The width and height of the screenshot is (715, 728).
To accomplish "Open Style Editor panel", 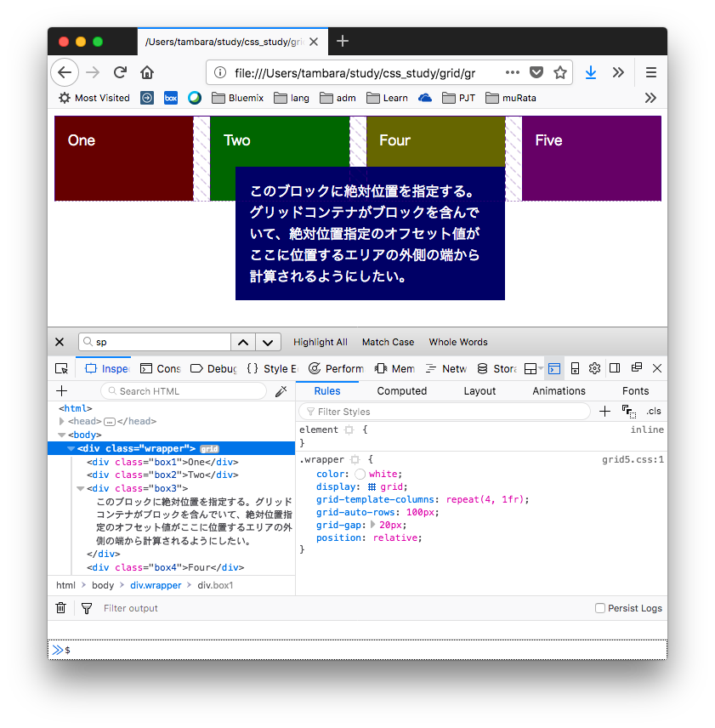I will pyautogui.click(x=272, y=368).
